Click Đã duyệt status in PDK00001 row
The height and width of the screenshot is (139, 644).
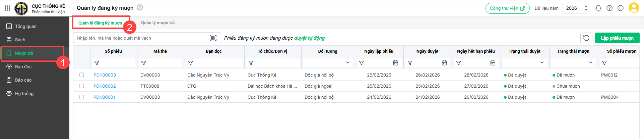tap(515, 97)
